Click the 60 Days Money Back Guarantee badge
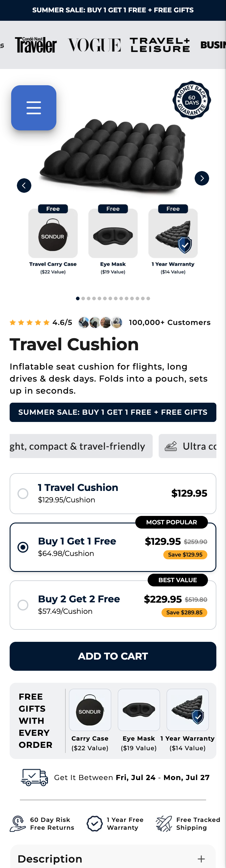This screenshot has height=868, width=226. 192,100
